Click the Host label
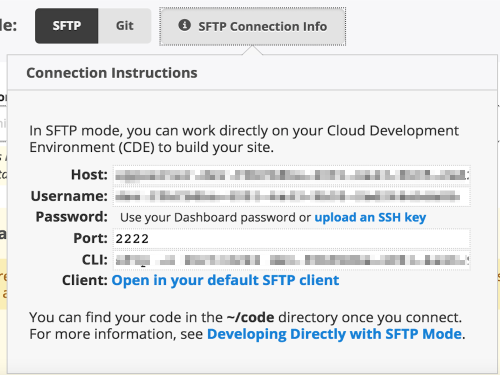Image resolution: width=500 pixels, height=375 pixels. click(89, 175)
